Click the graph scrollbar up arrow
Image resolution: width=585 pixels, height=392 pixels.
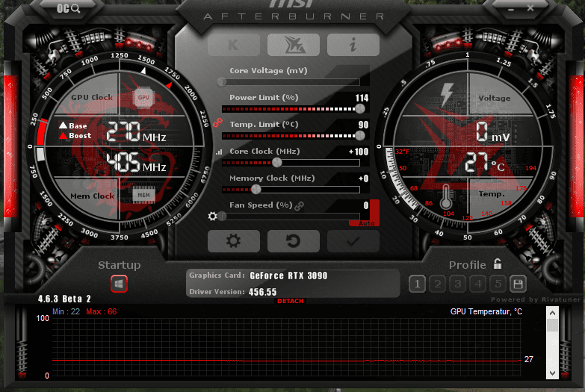tap(552, 313)
